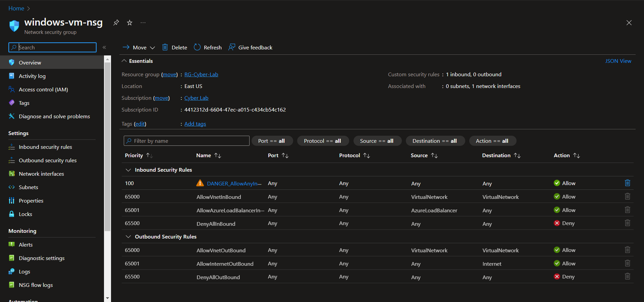644x302 pixels.
Task: Click trash icon for AllowVnetInBound rule
Action: pos(628,196)
